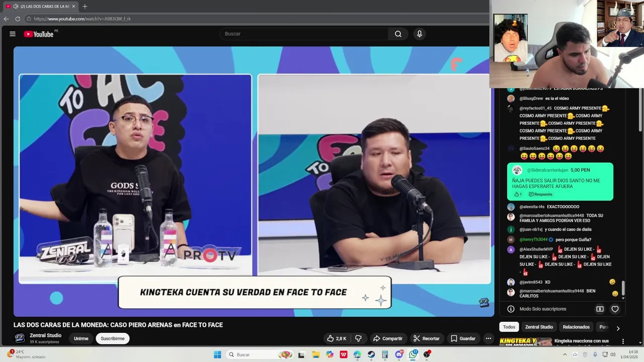The width and height of the screenshot is (644, 362).
Task: Click the @SauloSaenz34 chat username
Action: 534,149
